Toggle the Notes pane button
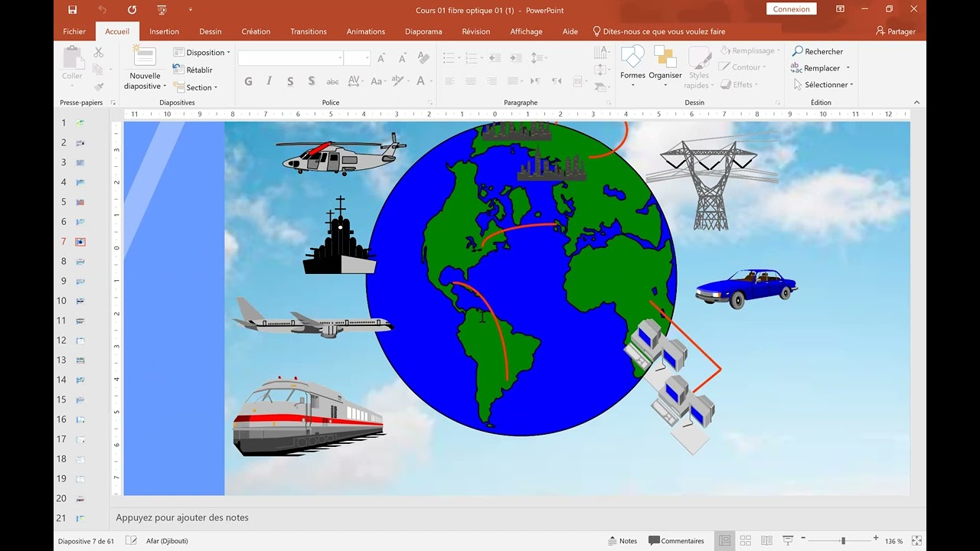 pyautogui.click(x=622, y=541)
